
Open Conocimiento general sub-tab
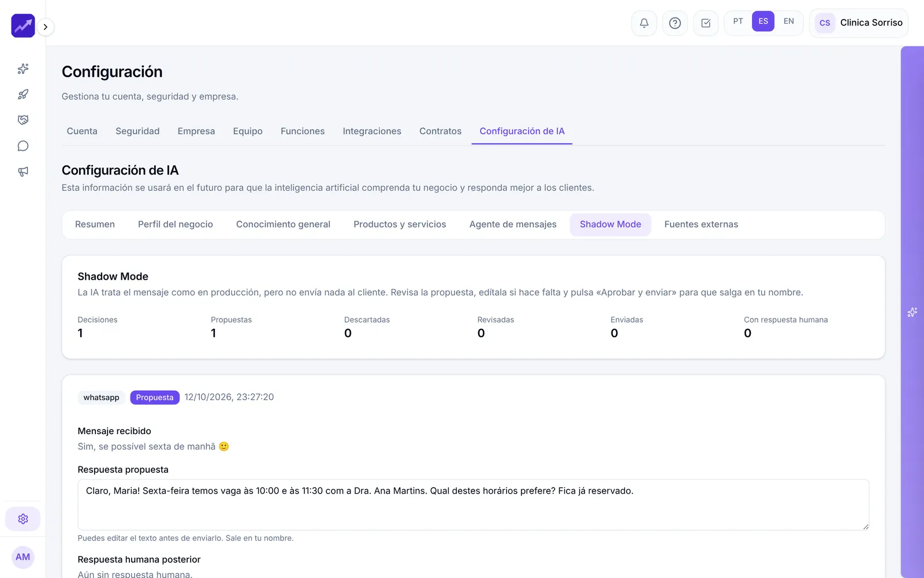(283, 224)
